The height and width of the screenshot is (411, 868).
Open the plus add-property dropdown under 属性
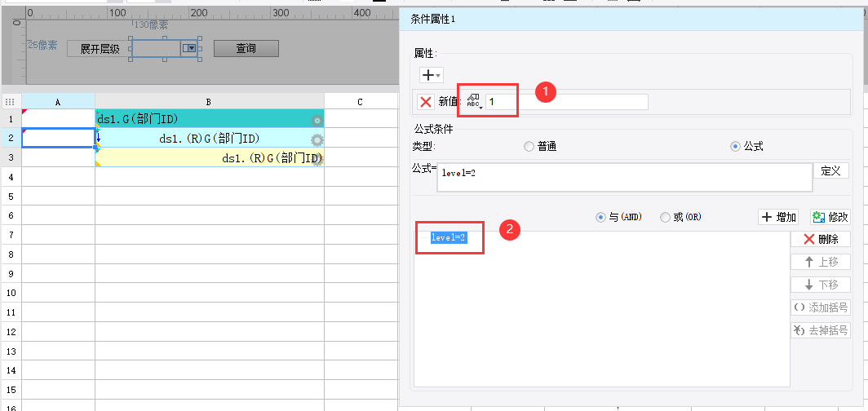point(431,74)
